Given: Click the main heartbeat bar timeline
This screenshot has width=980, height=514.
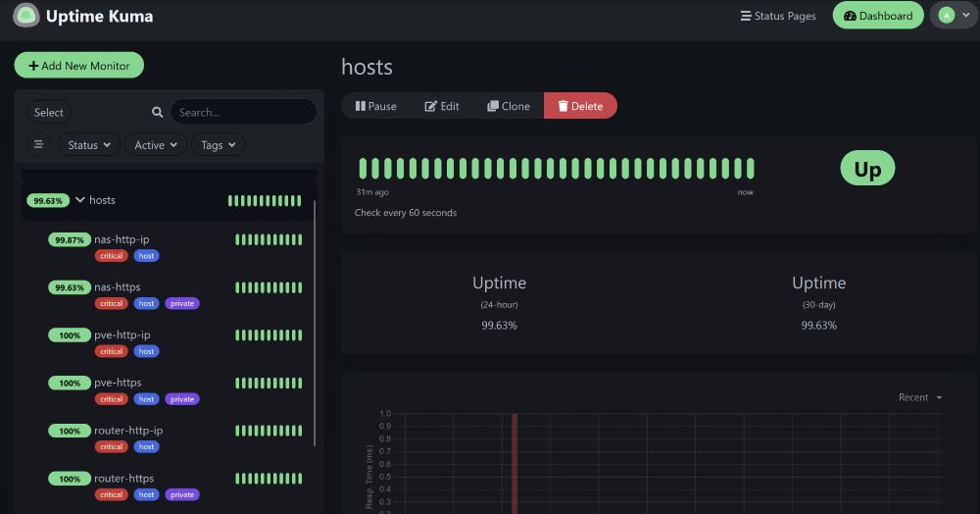Looking at the screenshot, I should 557,169.
